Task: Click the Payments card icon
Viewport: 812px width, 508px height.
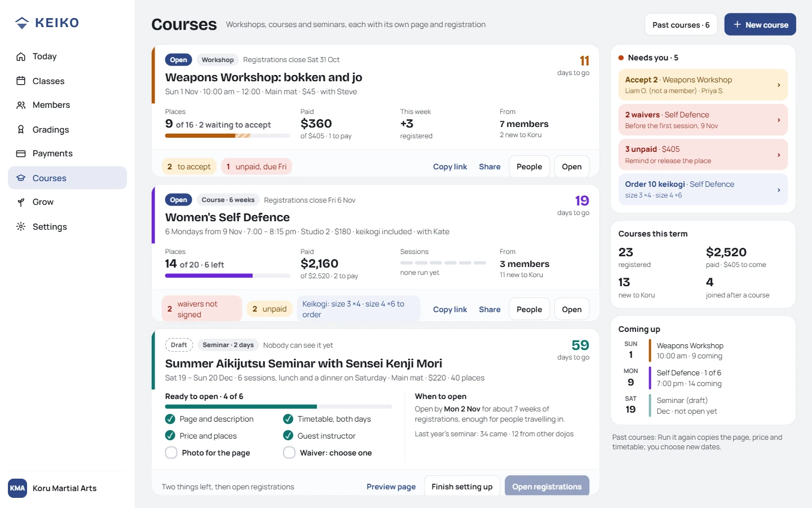Action: tap(21, 154)
